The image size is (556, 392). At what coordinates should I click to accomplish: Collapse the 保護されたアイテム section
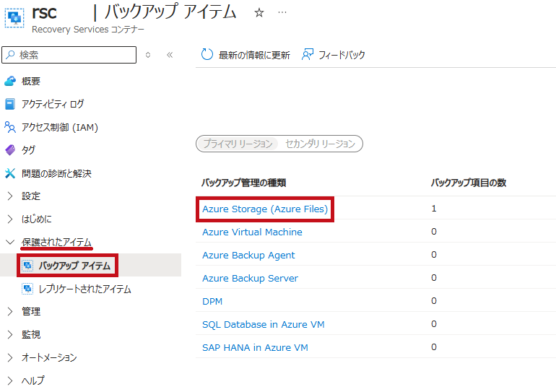tap(10, 242)
